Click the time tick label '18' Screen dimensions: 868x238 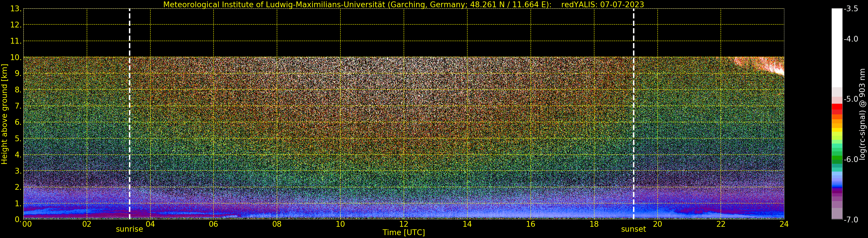(594, 224)
